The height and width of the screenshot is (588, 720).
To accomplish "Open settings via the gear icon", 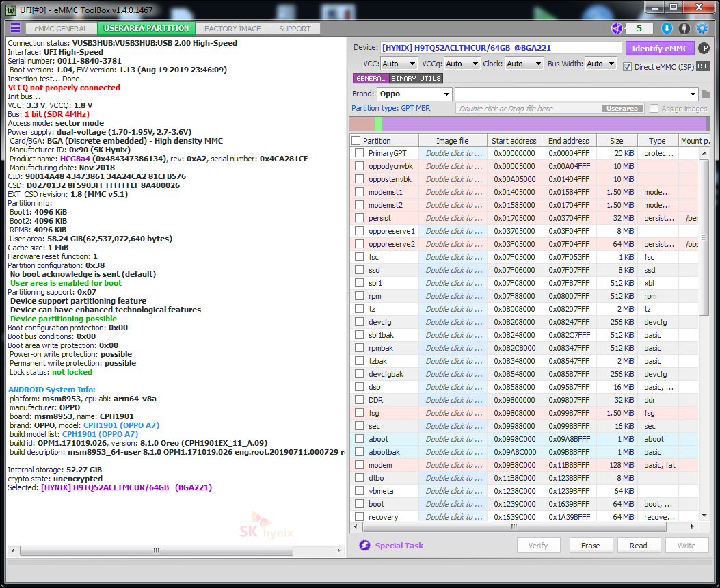I will [702, 28].
